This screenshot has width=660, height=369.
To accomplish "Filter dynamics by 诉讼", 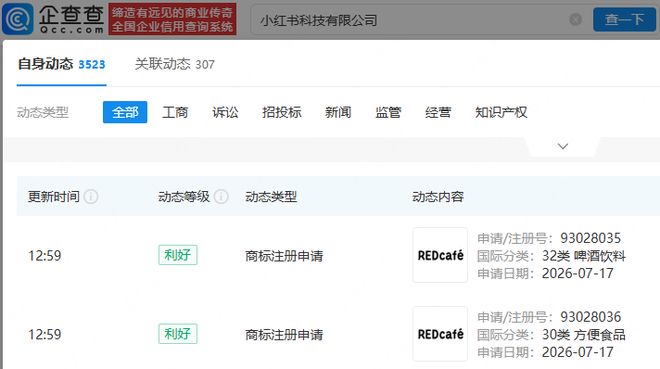I will coord(225,112).
